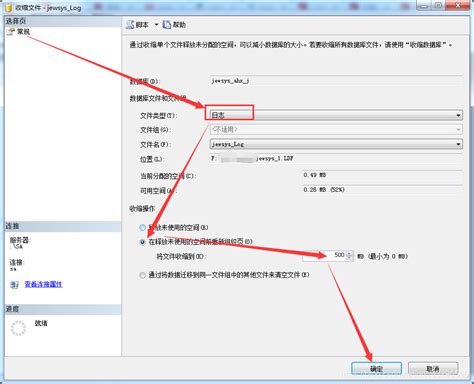Open the 文件名 dropdown showing jewsys_Log
The width and height of the screenshot is (474, 384).
click(x=336, y=144)
